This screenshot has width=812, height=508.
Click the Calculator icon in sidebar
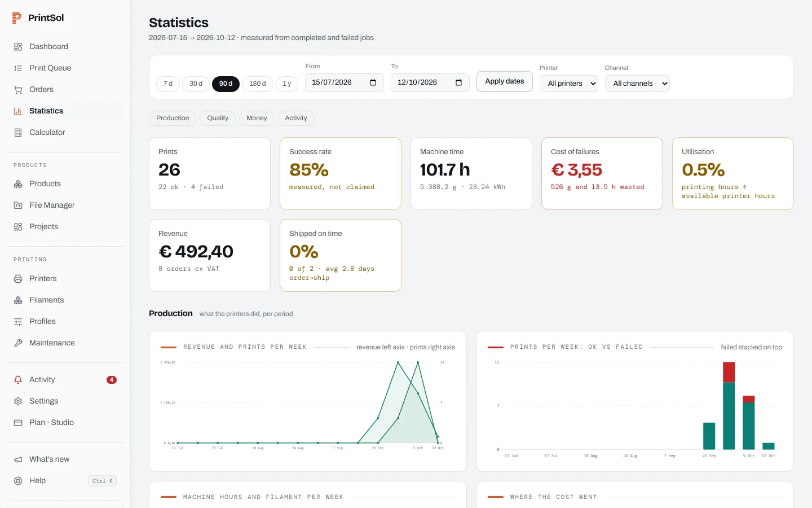point(18,133)
